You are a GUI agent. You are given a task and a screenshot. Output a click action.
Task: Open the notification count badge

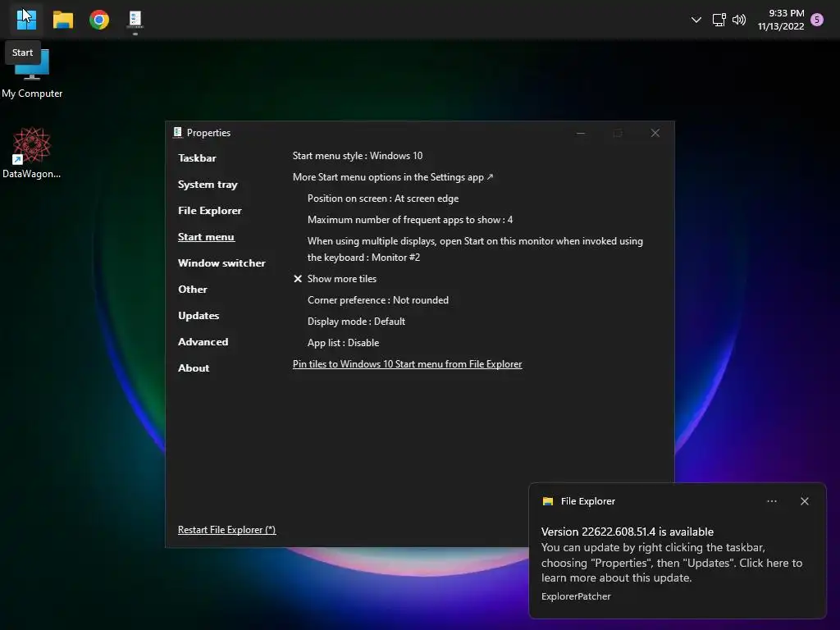pos(817,20)
